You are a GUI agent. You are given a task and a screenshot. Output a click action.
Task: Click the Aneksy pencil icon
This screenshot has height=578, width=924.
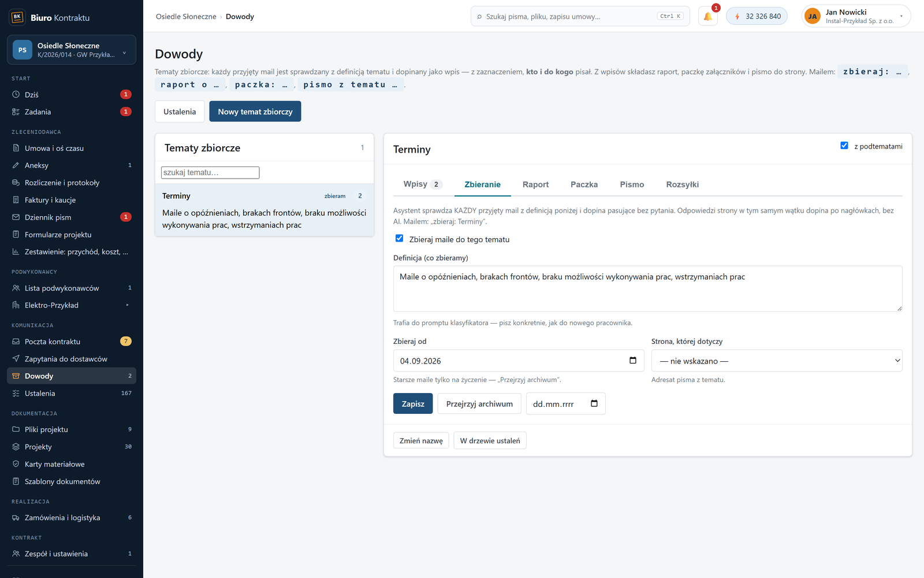point(16,165)
